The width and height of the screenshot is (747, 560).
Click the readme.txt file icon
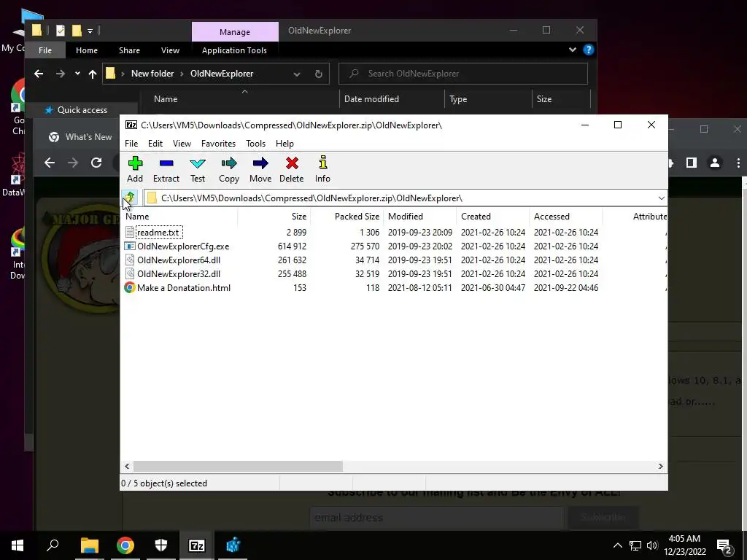[x=130, y=233]
